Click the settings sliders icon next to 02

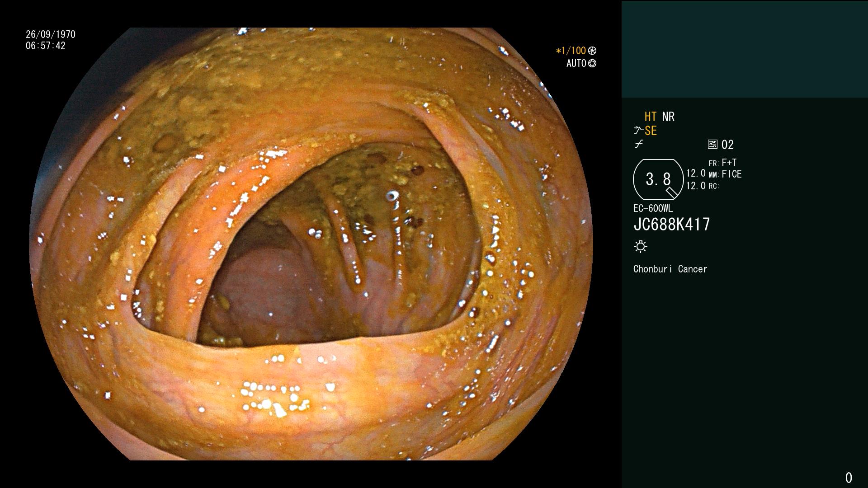click(x=712, y=144)
